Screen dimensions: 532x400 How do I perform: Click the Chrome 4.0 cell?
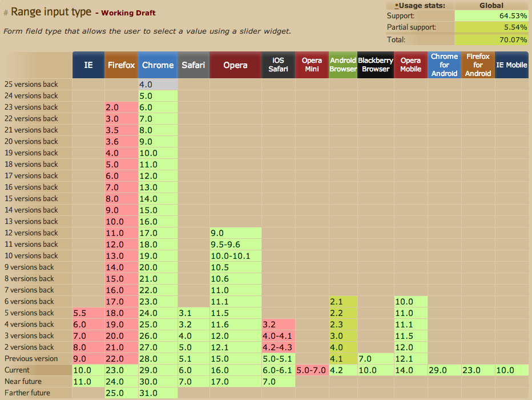[158, 85]
